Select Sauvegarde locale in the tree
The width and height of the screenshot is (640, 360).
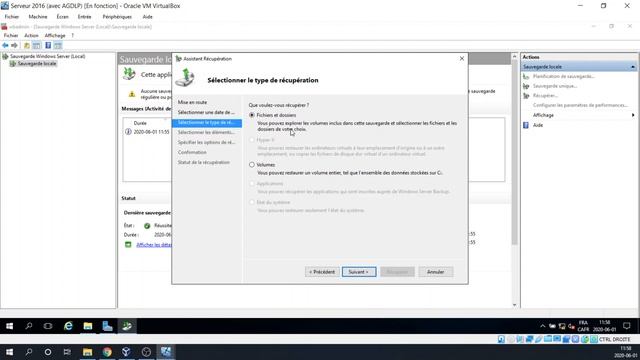37,64
